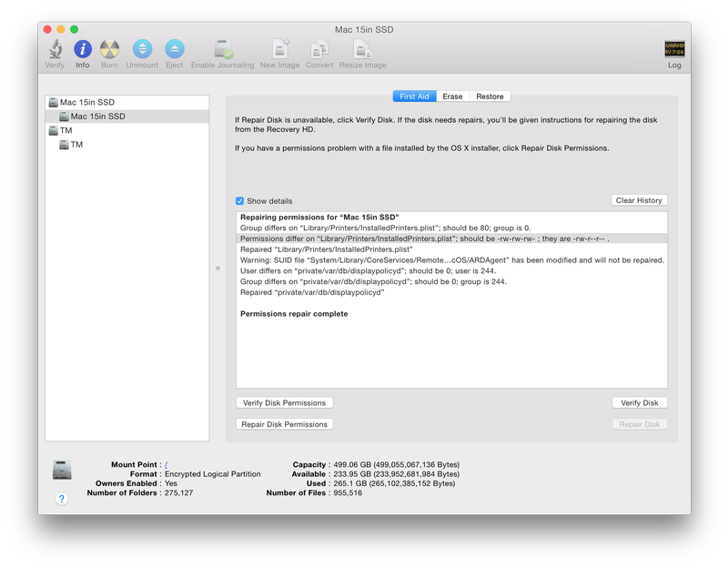This screenshot has height=568, width=728.
Task: Click the Owners Enabled value Yes
Action: tap(171, 483)
